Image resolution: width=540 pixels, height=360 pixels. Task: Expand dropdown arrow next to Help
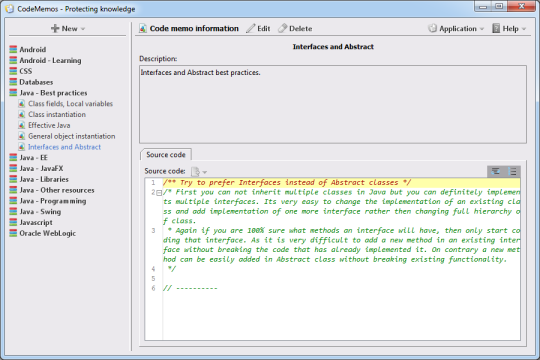524,29
